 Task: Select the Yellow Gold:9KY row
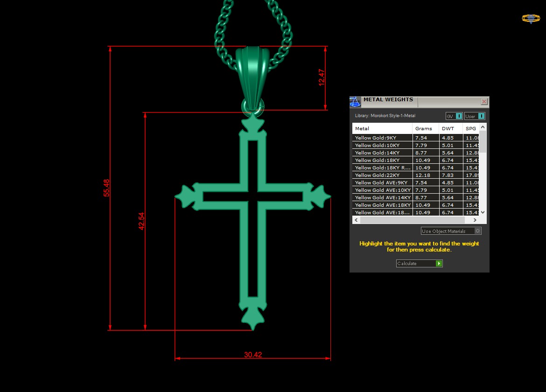(x=415, y=138)
